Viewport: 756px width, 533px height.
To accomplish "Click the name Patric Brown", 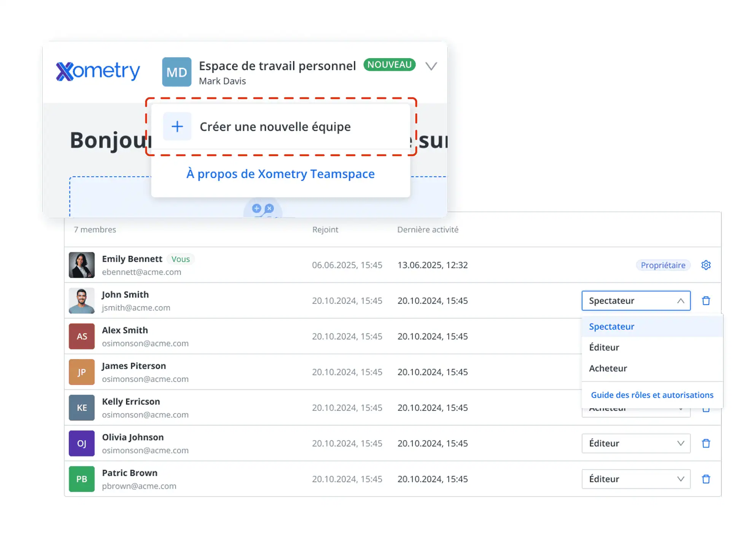I will pos(130,473).
